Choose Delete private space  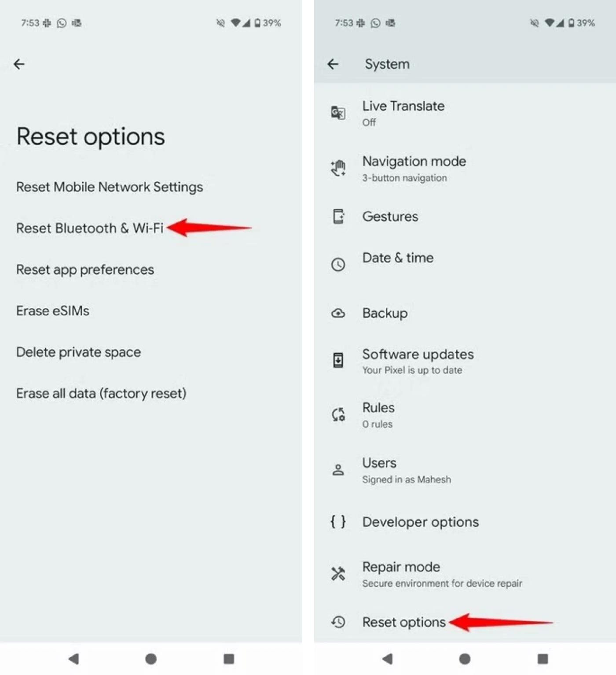(x=78, y=352)
